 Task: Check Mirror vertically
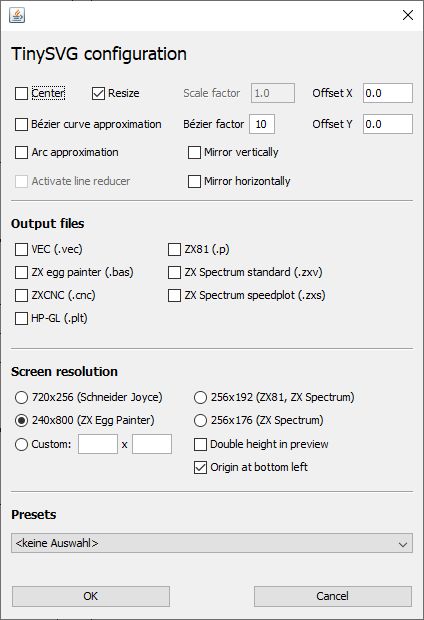click(x=194, y=152)
